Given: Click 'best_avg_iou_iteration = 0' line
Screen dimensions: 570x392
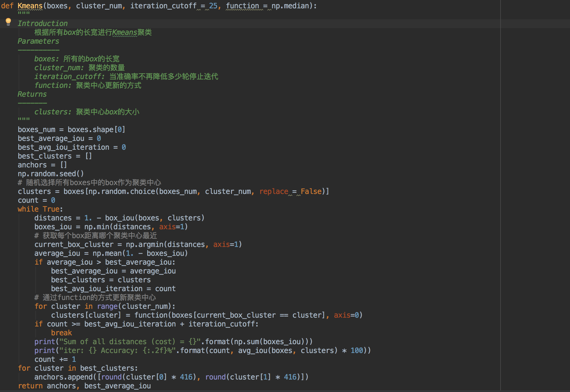Looking at the screenshot, I should coord(72,147).
